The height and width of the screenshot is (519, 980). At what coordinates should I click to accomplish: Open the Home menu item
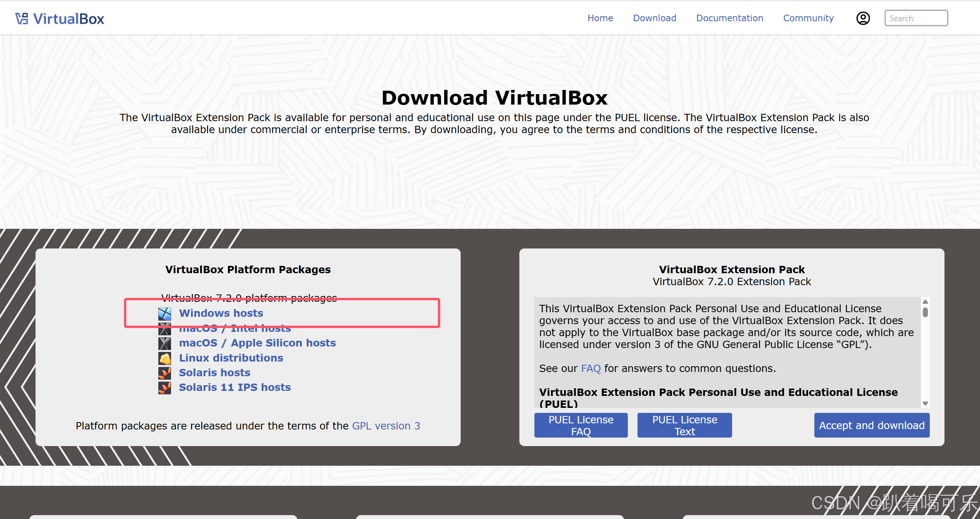(600, 18)
